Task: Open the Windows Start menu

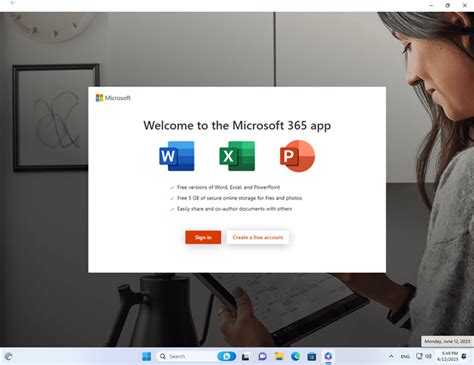Action: point(147,356)
